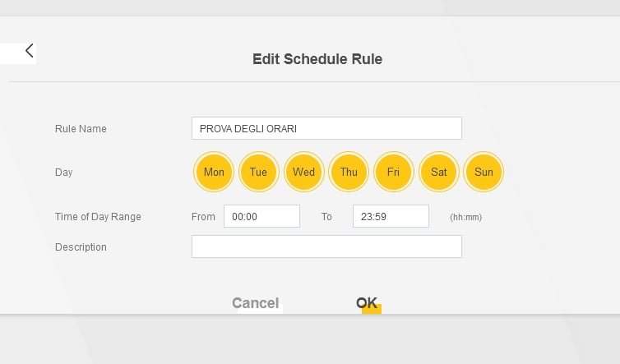620x364 pixels.
Task: Click the To time field showing 23:59
Action: [391, 216]
